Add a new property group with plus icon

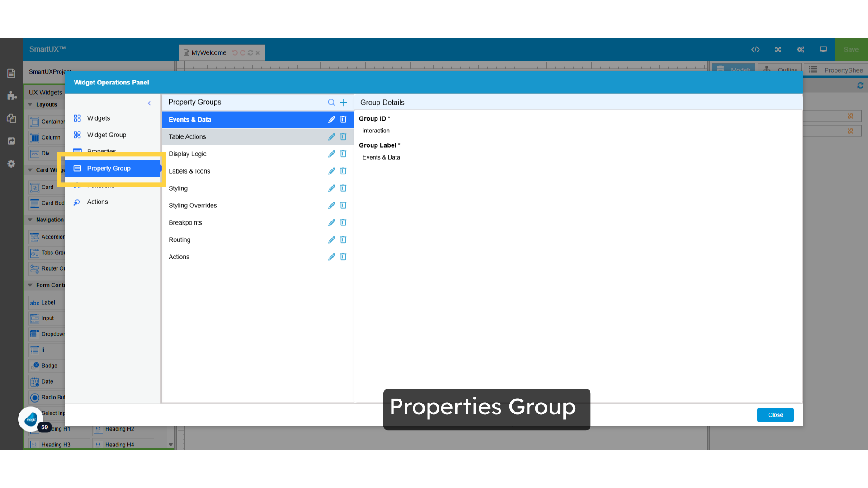coord(344,102)
